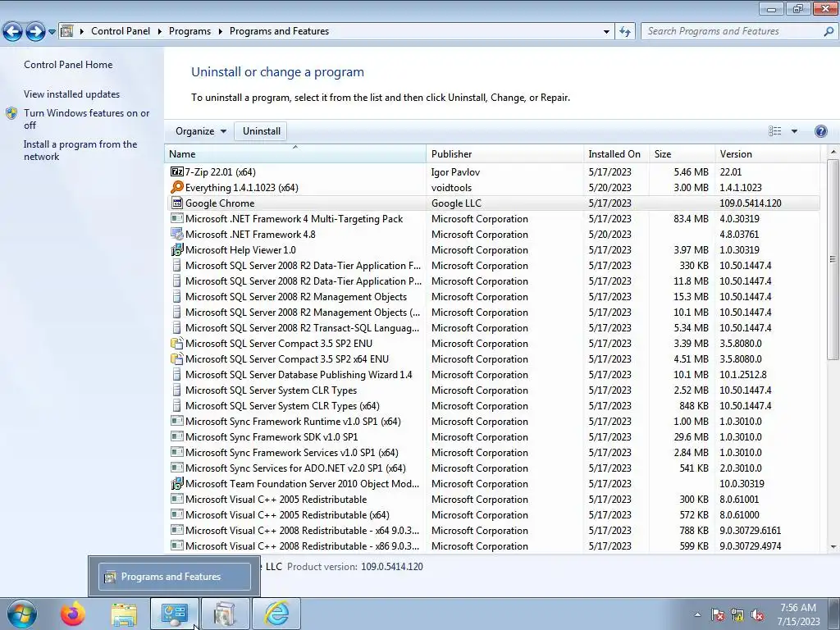
Task: Show hidden tray icons arrow
Action: 697,614
